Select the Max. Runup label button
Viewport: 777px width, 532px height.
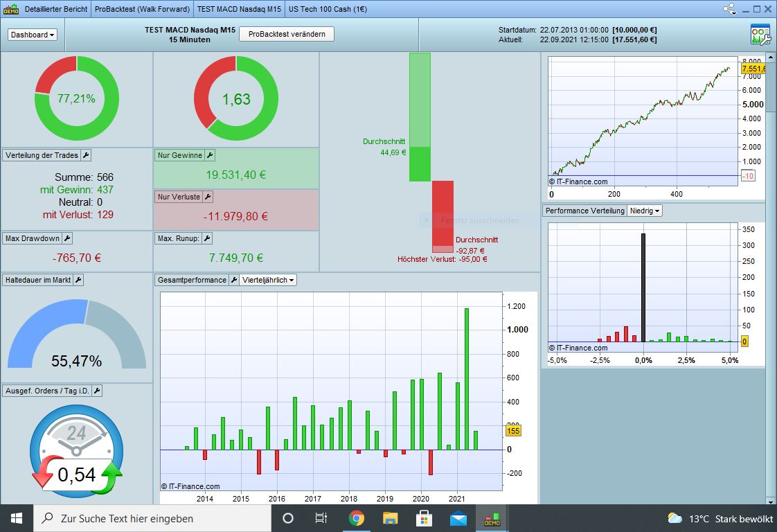point(179,238)
